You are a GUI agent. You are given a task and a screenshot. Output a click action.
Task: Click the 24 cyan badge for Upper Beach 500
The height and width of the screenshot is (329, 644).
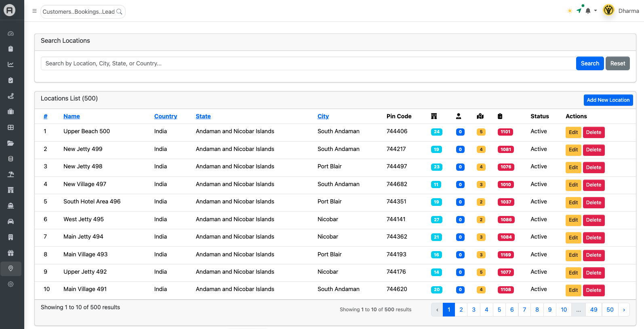pyautogui.click(x=437, y=132)
